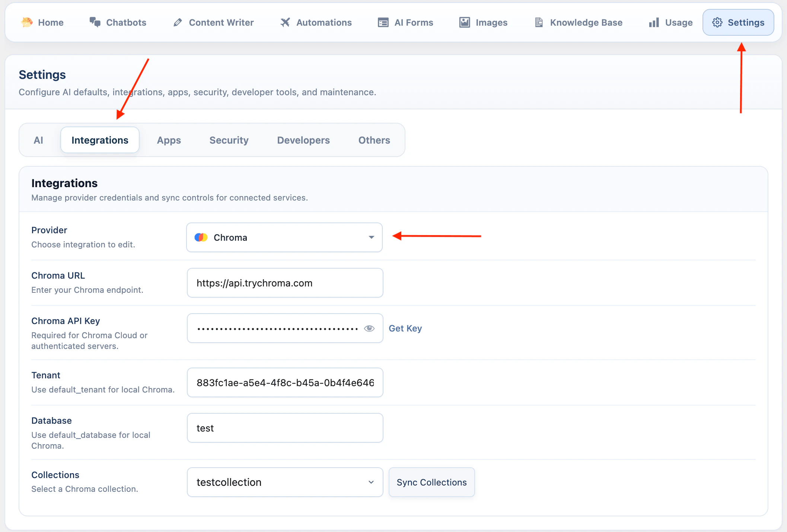Open Knowledge Base from navigation

click(x=579, y=22)
